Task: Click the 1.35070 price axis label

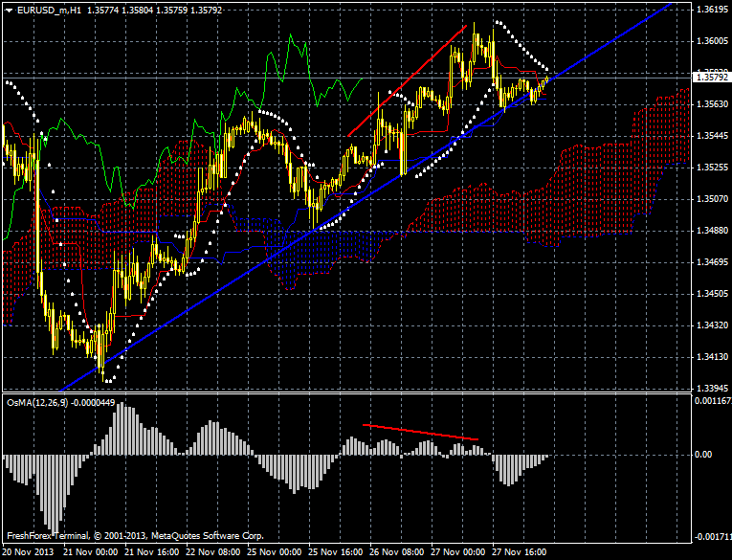Action: pyautogui.click(x=710, y=199)
